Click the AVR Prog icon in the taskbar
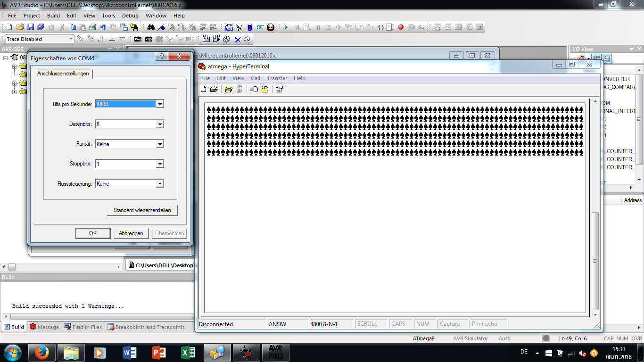 [x=276, y=353]
